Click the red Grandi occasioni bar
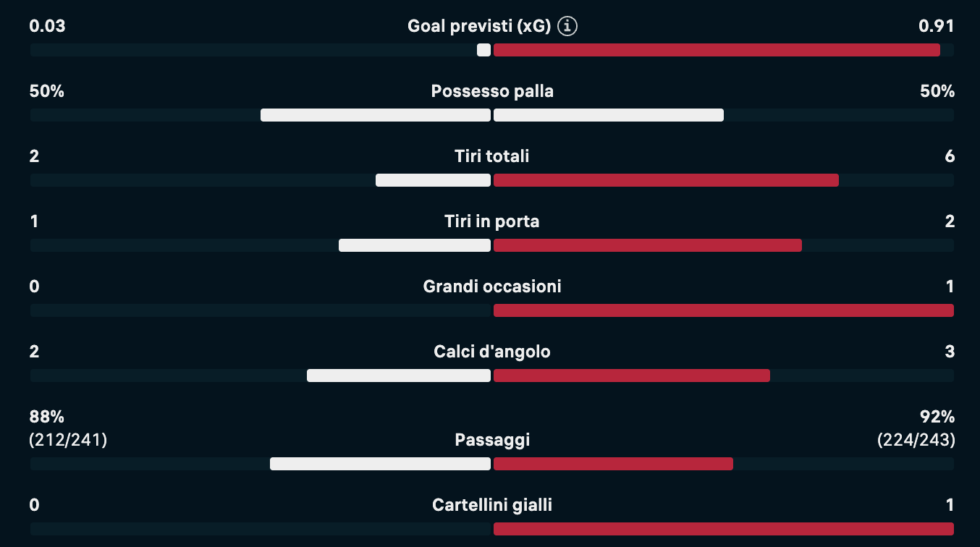Screen dimensions: 980x547 [x=724, y=310]
